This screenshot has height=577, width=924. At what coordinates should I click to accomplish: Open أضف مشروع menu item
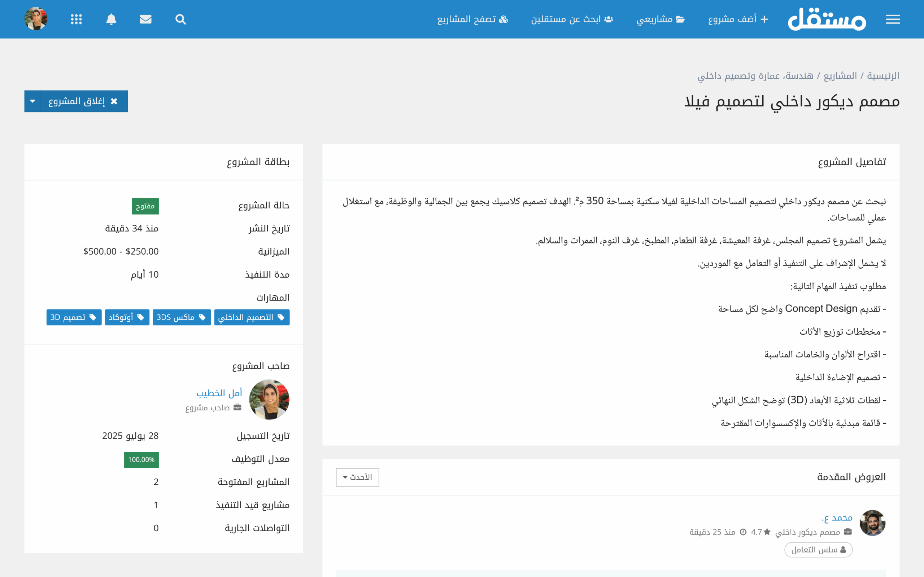(738, 19)
